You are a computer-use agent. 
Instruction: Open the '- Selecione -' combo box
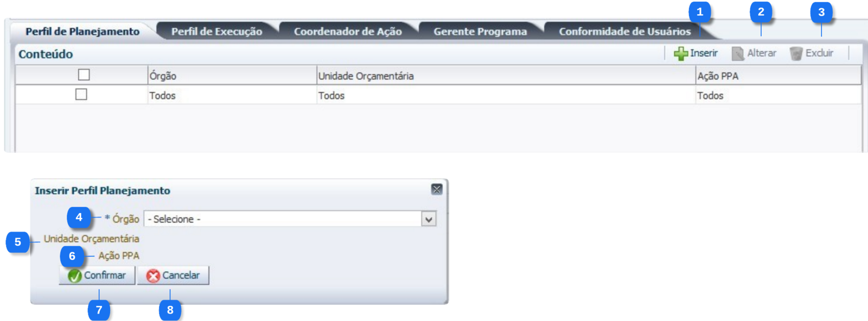tap(290, 219)
